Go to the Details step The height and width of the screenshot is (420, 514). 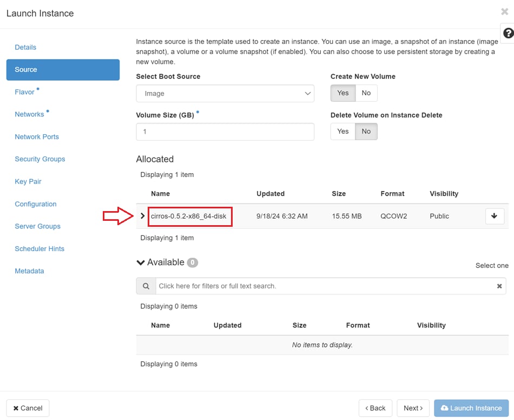[25, 47]
